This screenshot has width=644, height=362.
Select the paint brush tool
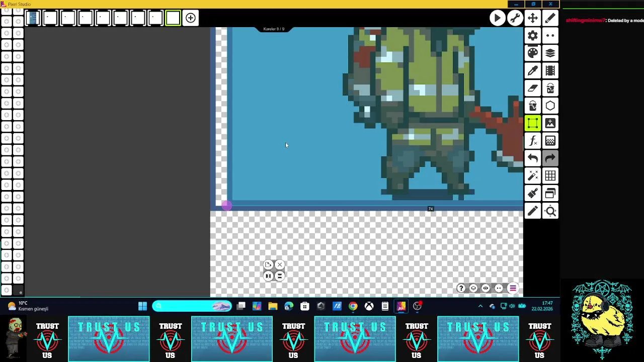coord(533,194)
